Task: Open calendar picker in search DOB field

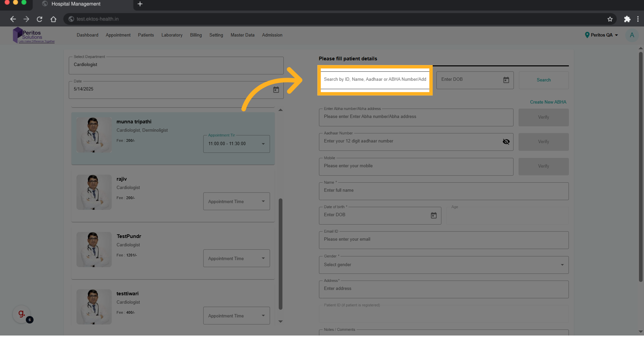Action: tap(506, 80)
